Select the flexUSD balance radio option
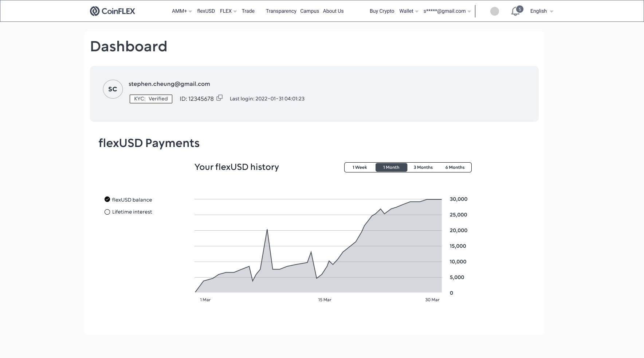Viewport: 644px width, 358px height. (107, 199)
